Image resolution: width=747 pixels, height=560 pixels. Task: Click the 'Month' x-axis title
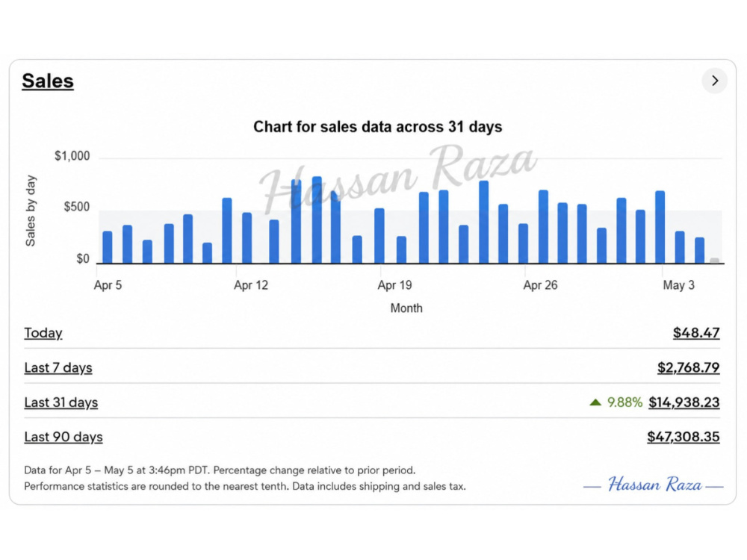(406, 308)
